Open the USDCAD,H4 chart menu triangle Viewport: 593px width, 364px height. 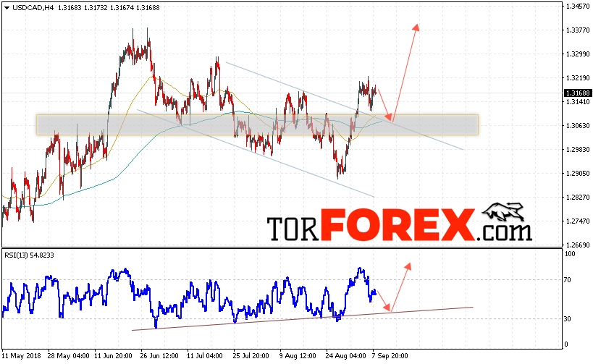click(x=7, y=8)
